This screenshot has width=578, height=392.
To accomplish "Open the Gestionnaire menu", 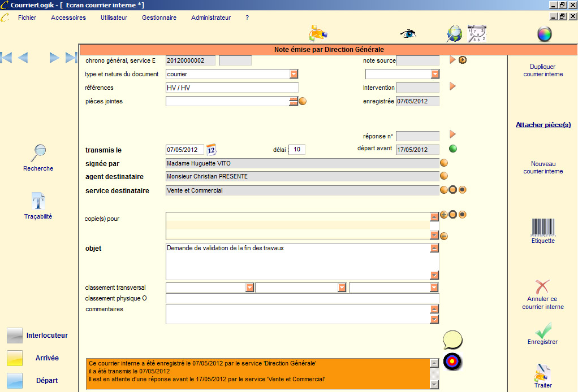I will (x=159, y=18).
